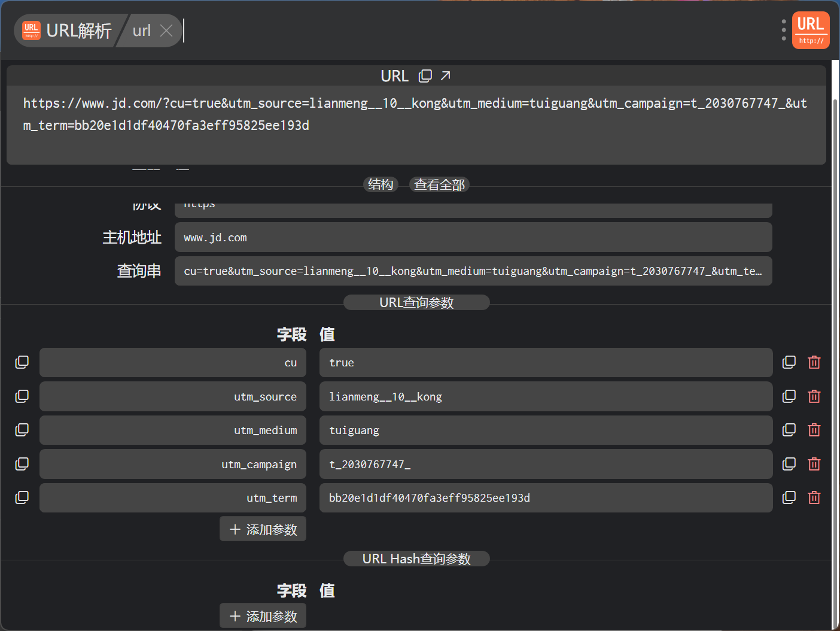Delete the utm_source parameter
The width and height of the screenshot is (840, 631).
click(814, 396)
